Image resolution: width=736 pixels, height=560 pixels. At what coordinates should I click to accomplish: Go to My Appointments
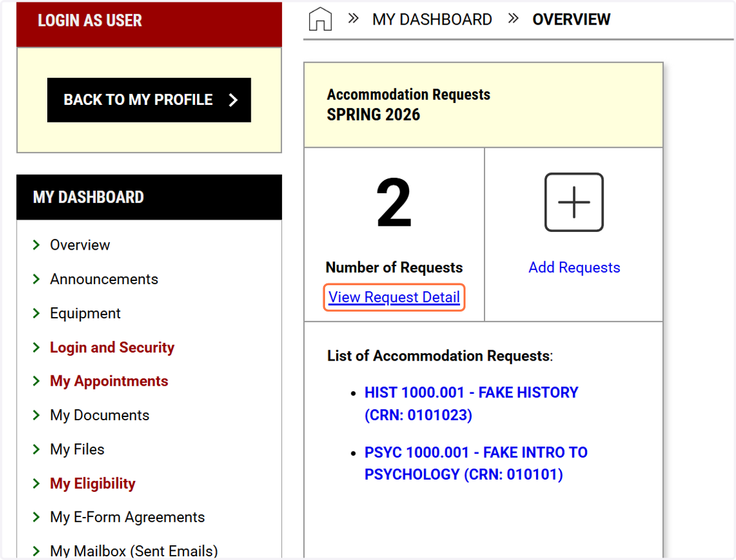pos(109,382)
